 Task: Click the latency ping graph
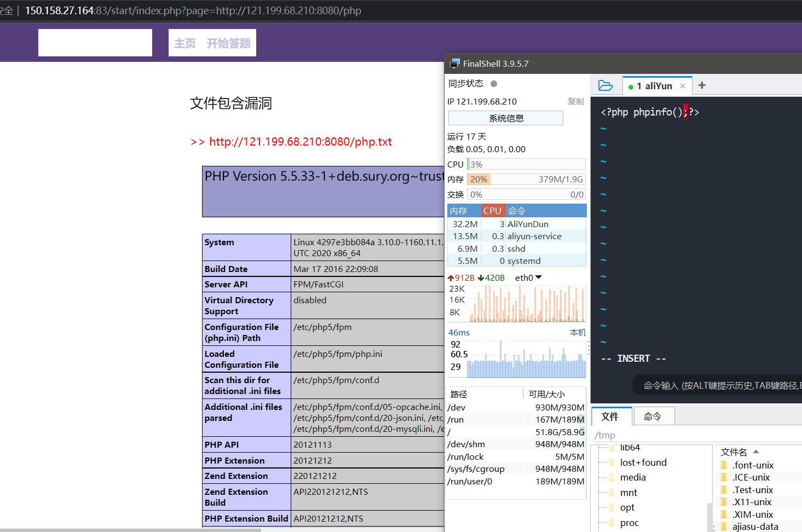pos(526,359)
